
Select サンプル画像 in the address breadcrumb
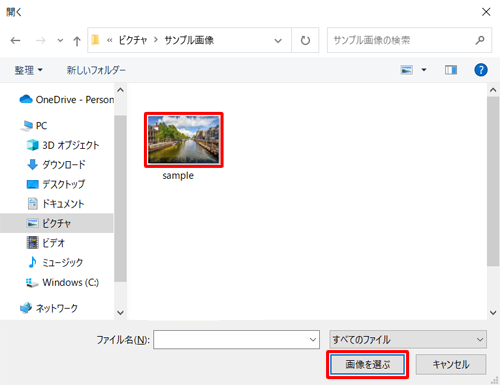189,40
